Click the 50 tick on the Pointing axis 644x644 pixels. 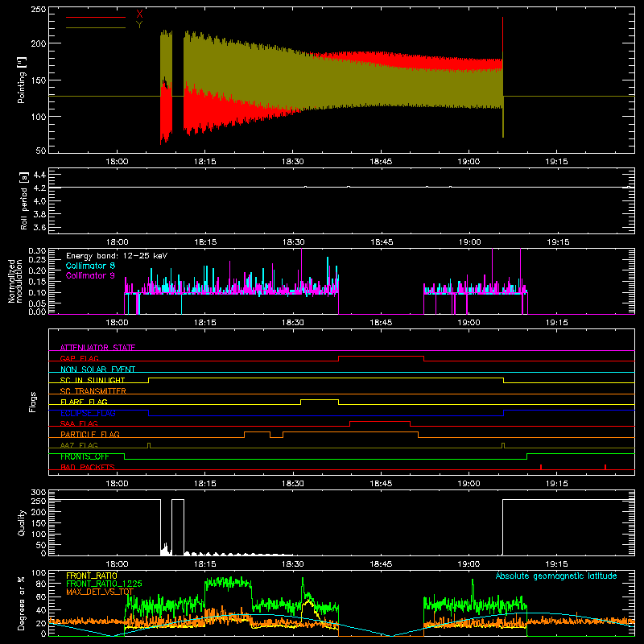(41, 151)
